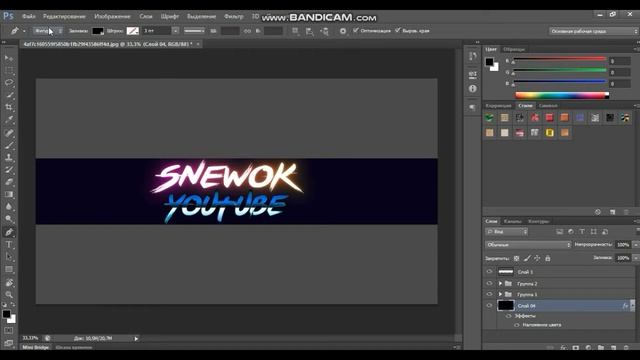The height and width of the screenshot is (360, 640).
Task: Click the stroke swatch in options bar
Action: coord(133,31)
